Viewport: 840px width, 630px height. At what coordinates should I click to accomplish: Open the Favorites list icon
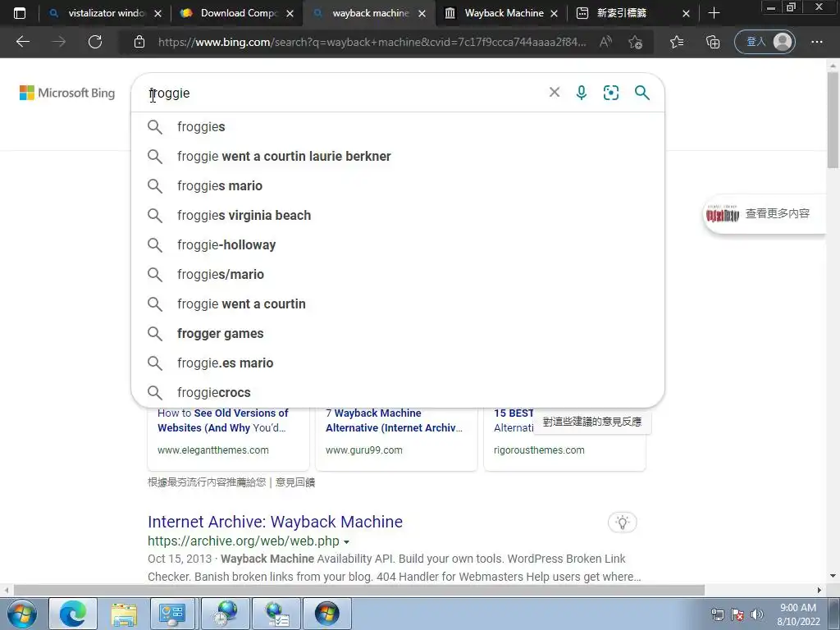pos(677,42)
